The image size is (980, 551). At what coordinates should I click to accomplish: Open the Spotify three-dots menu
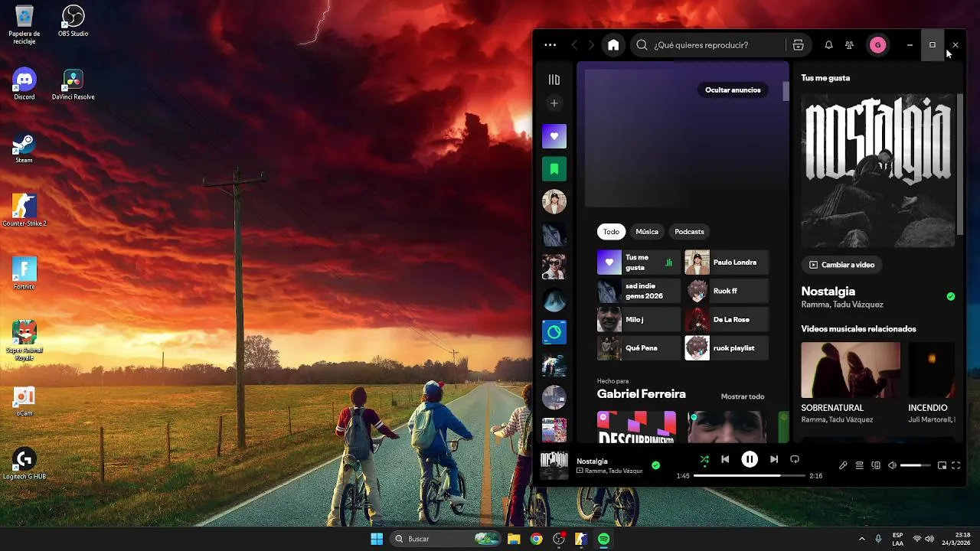pyautogui.click(x=550, y=45)
